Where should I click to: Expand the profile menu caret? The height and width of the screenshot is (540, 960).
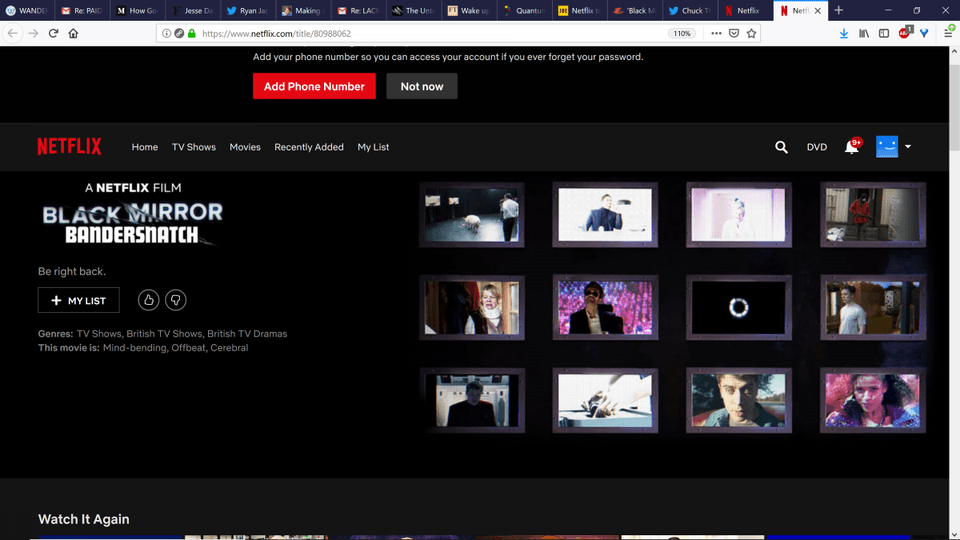point(908,147)
